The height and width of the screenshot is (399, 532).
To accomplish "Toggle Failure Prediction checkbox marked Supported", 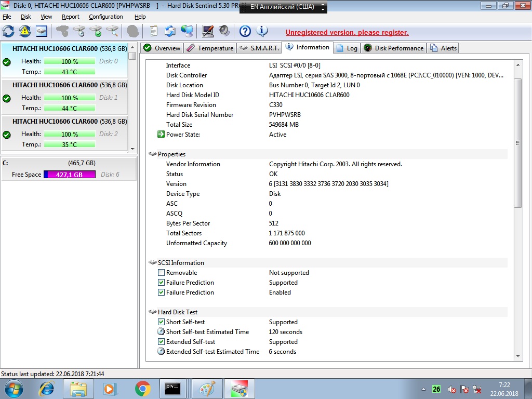I will pyautogui.click(x=161, y=282).
